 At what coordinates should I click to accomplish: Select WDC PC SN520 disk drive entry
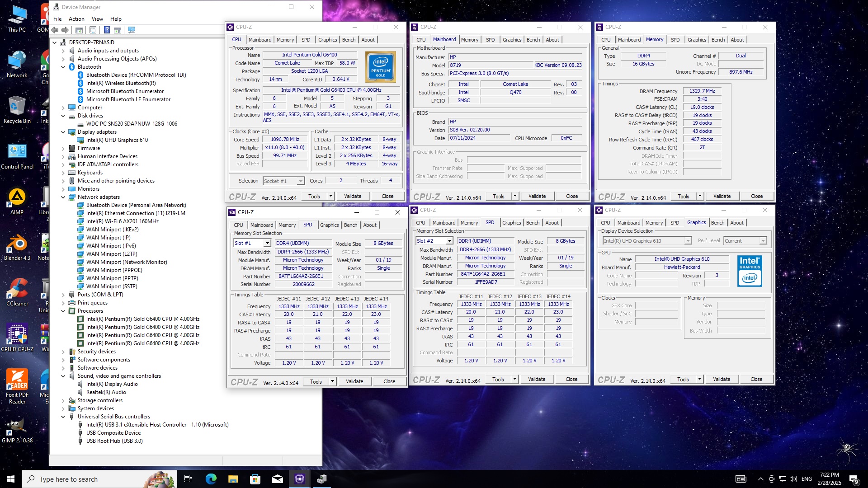tap(132, 124)
